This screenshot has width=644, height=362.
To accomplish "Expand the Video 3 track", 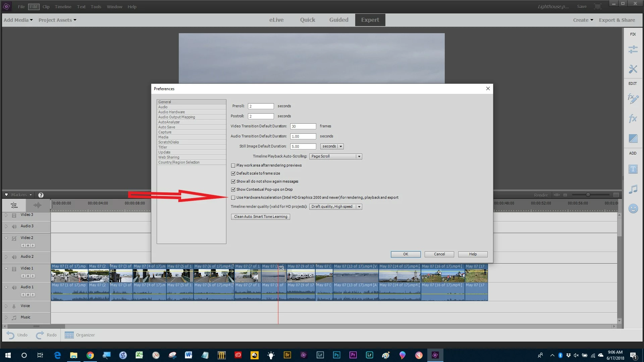I will (x=6, y=215).
